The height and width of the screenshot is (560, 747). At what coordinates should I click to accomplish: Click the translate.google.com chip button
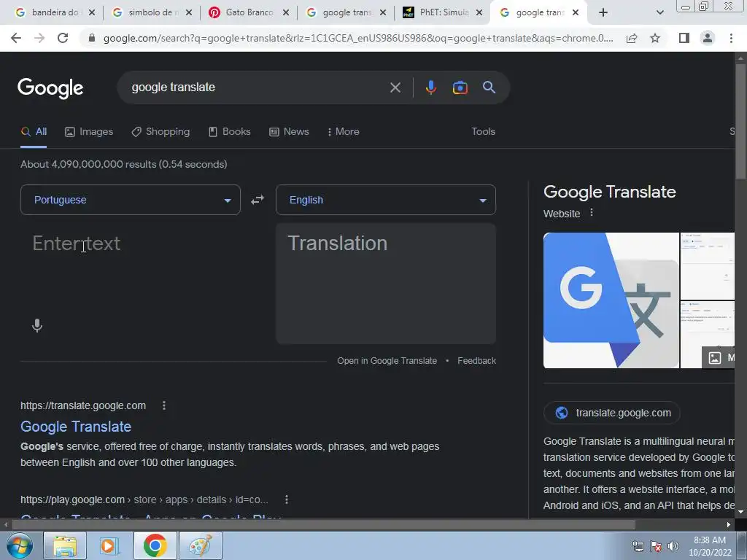612,413
